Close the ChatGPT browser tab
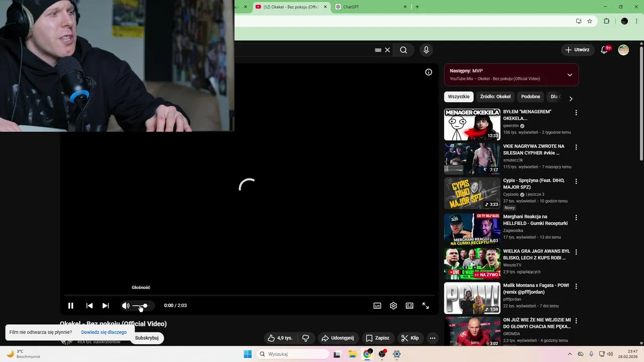Screen dimensions: 644x362 (x=405, y=7)
